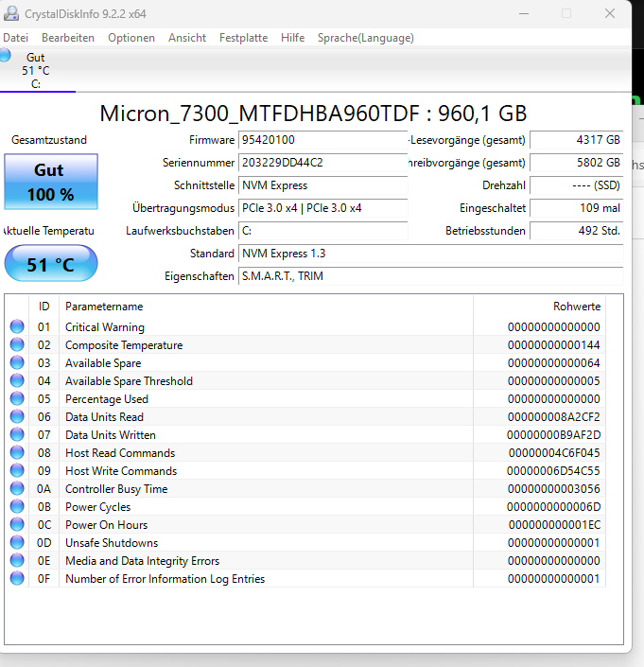Select the Percentage Used parameter name

click(107, 399)
